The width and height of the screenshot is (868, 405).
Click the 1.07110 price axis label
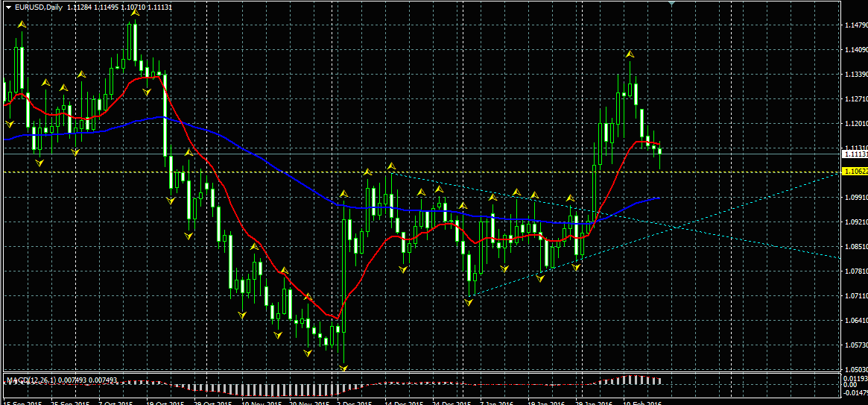tap(855, 296)
